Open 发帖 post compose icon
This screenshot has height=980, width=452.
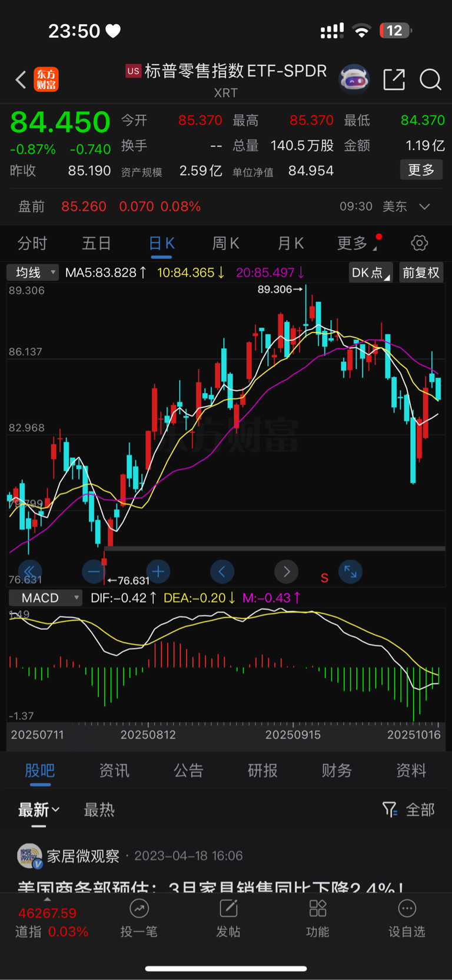click(x=228, y=909)
